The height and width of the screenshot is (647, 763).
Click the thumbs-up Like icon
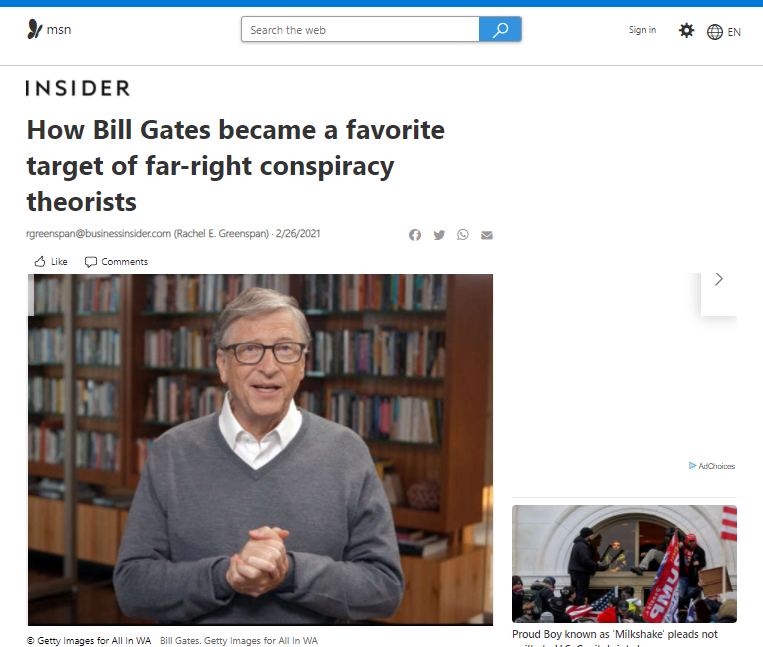40,262
